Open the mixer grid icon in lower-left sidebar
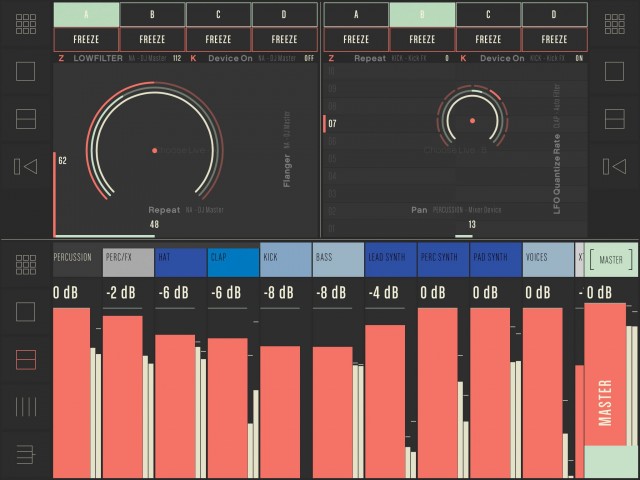Image resolution: width=640 pixels, height=480 pixels. [26, 264]
